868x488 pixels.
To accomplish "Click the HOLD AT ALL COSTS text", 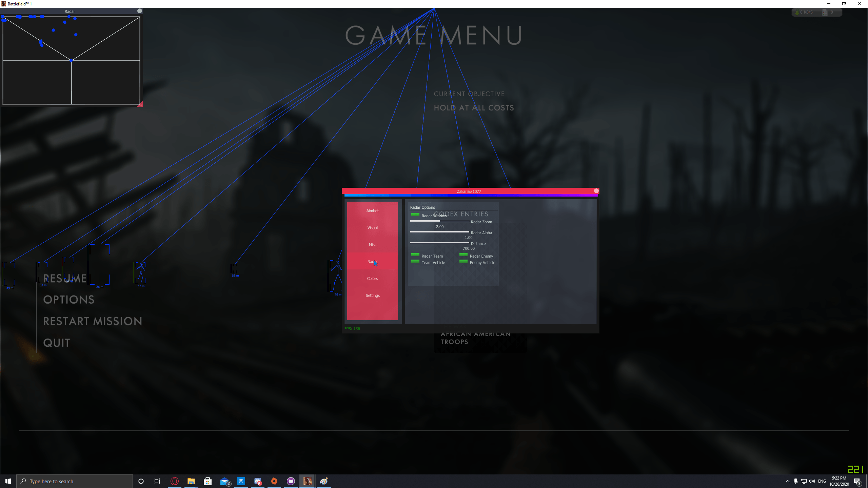I will (x=474, y=108).
